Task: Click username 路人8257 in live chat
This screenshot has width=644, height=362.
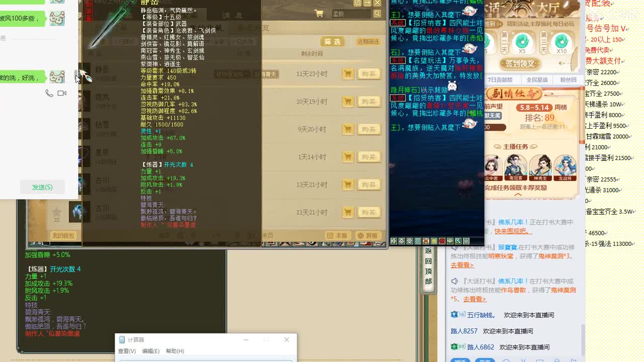Action: (464, 331)
